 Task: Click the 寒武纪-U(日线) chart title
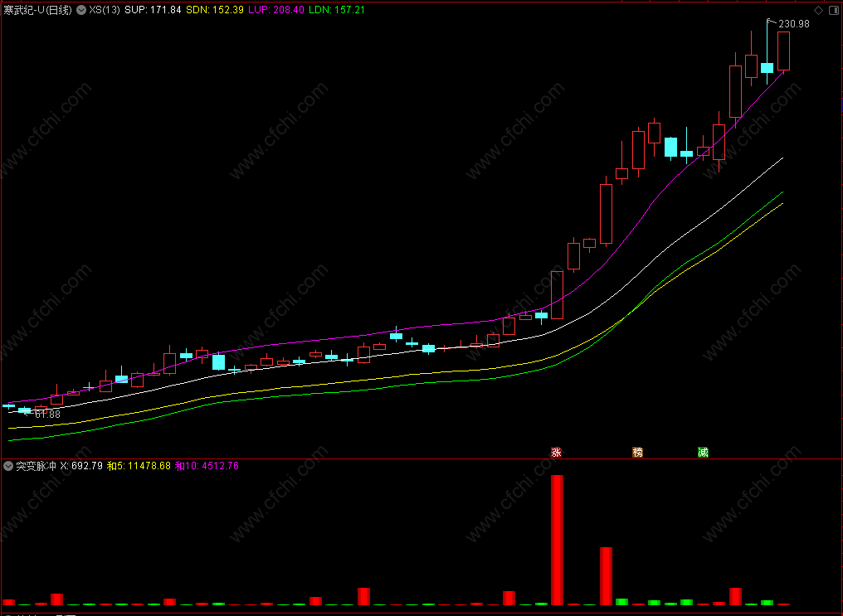[x=37, y=10]
